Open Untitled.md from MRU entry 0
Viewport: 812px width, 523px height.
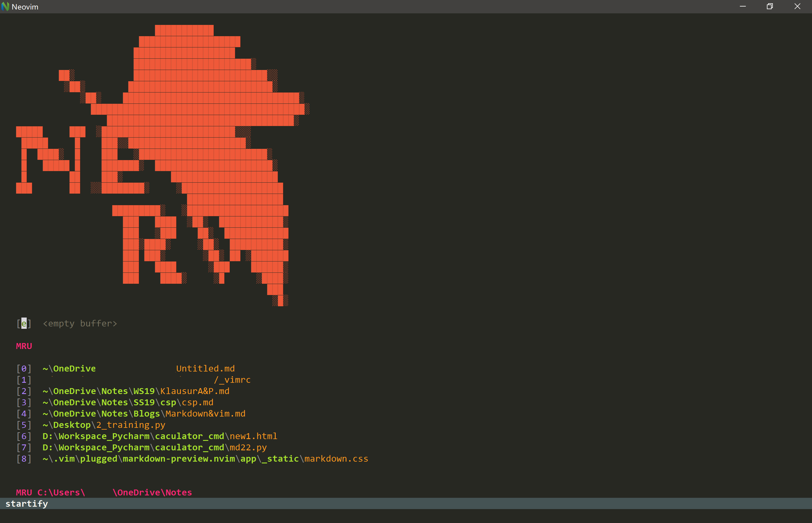[205, 369]
